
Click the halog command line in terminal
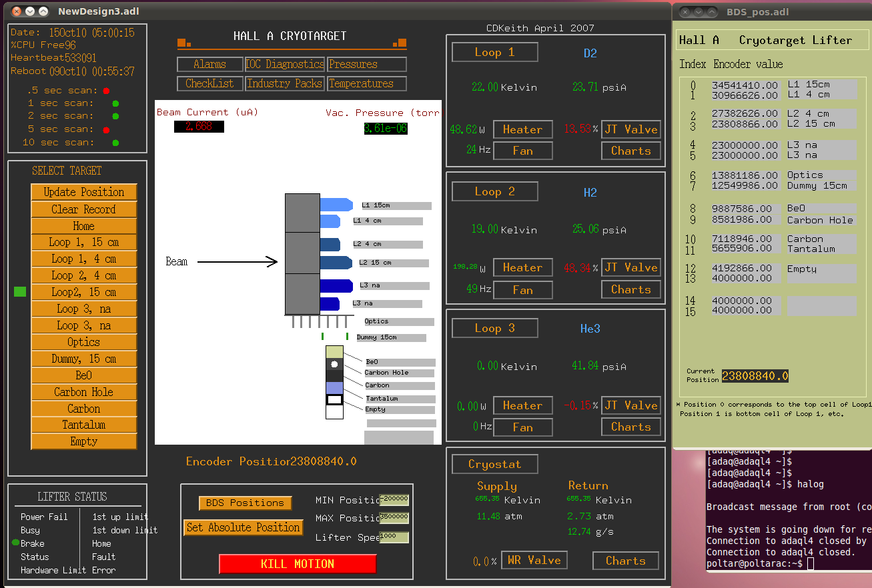pyautogui.click(x=766, y=484)
